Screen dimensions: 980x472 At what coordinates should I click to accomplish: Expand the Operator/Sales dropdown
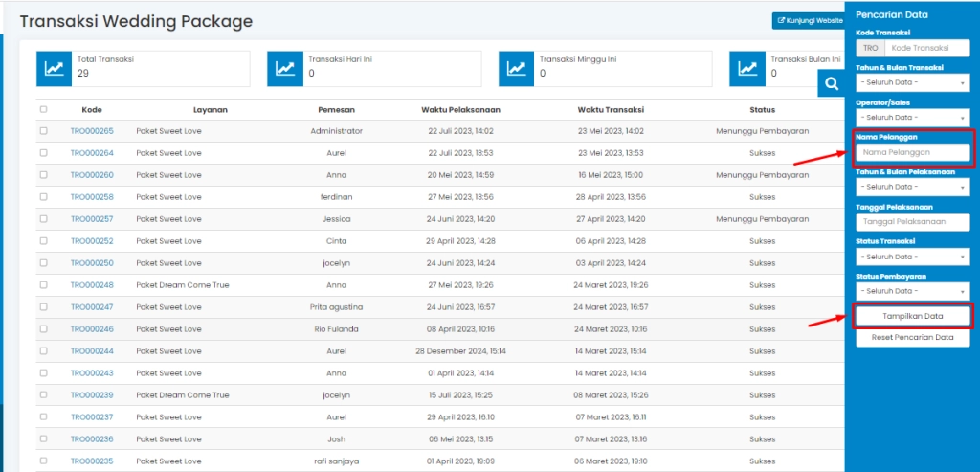click(x=912, y=117)
